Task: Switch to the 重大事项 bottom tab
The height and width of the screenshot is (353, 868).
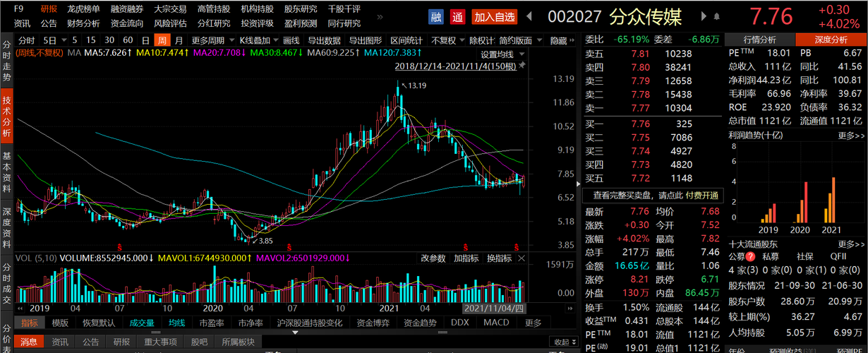Action: [x=162, y=342]
